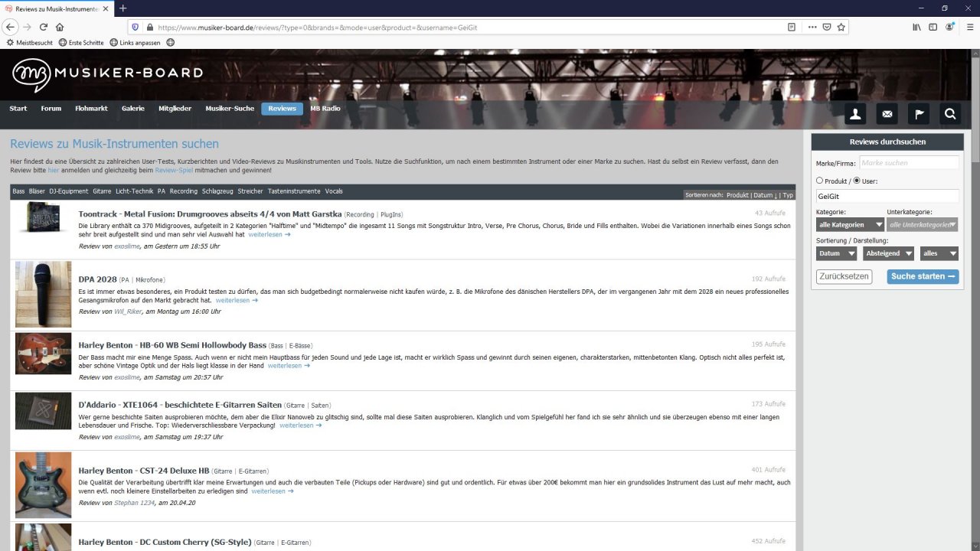Open the alles display dropdown

[939, 253]
